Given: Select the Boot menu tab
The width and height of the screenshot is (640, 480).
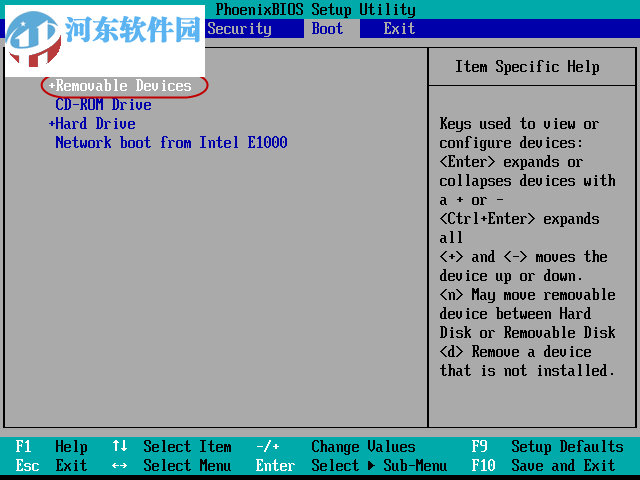Looking at the screenshot, I should coord(327,29).
